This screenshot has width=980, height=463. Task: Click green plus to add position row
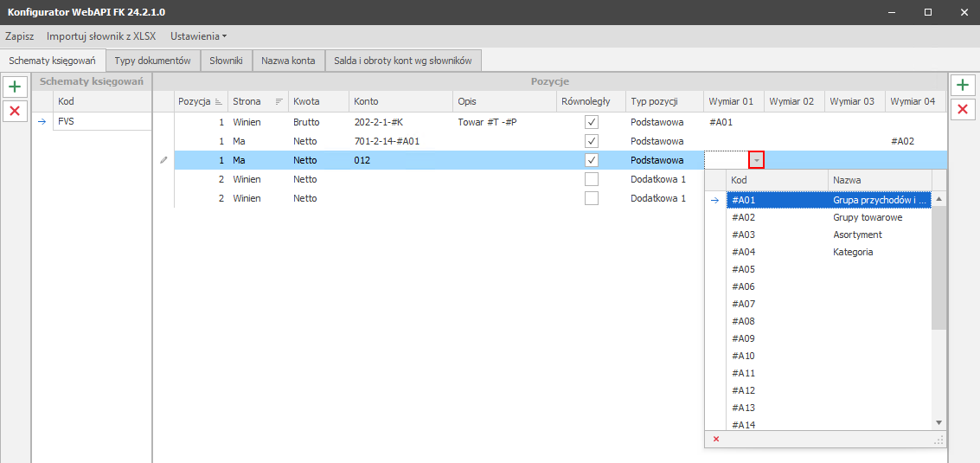pyautogui.click(x=962, y=85)
